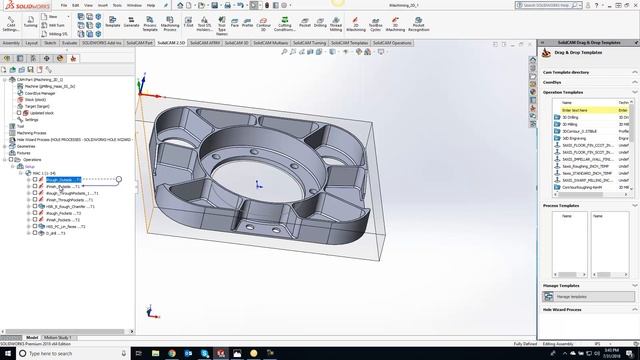
Task: Select the Pocket operation tool
Action: pyautogui.click(x=305, y=22)
